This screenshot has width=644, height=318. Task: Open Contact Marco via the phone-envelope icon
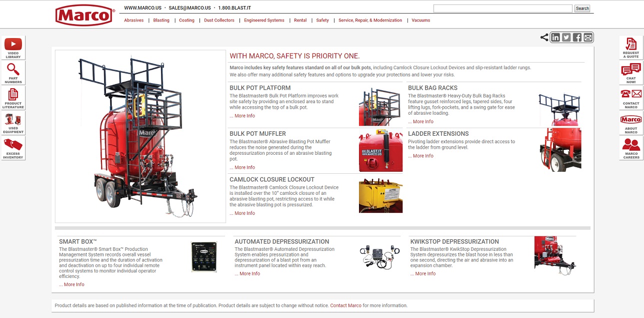[x=630, y=98]
